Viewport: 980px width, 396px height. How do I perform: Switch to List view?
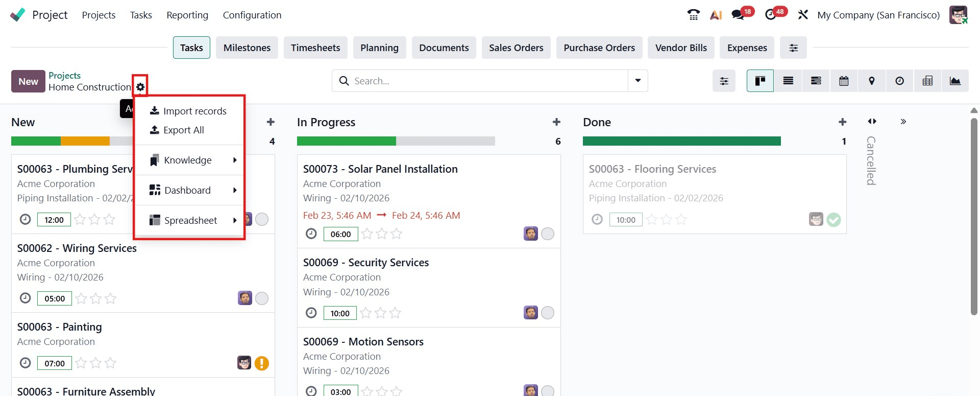click(788, 81)
